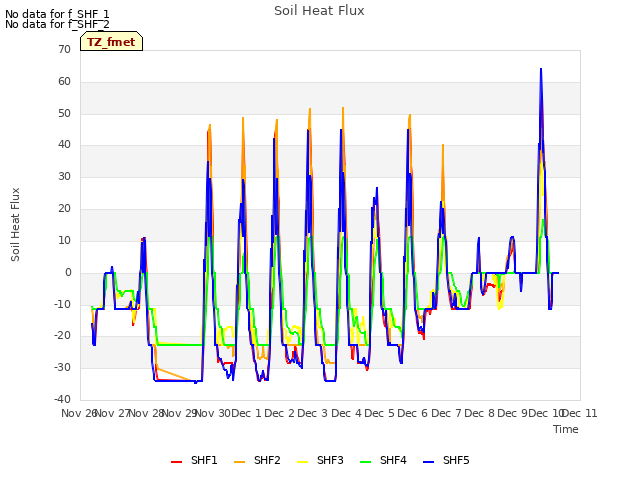Click the -10 y-axis tick label

click(62, 304)
